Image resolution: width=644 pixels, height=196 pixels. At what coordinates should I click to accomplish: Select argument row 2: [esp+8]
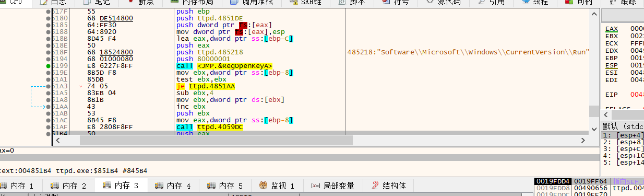click(x=623, y=142)
